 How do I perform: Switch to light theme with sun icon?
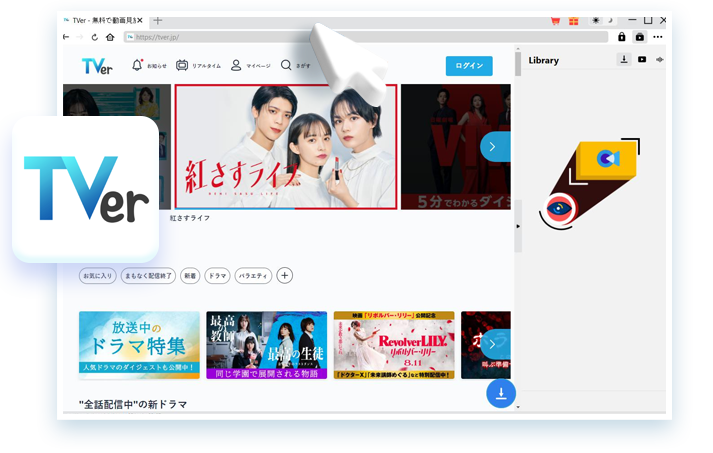(595, 20)
